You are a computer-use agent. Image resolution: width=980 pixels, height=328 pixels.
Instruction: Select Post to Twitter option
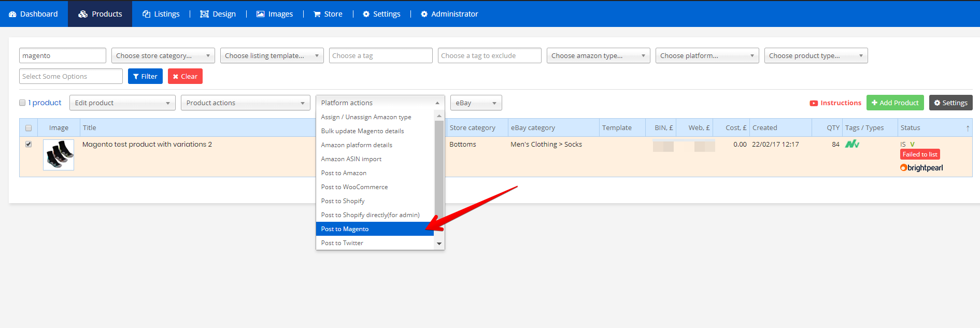click(x=375, y=243)
